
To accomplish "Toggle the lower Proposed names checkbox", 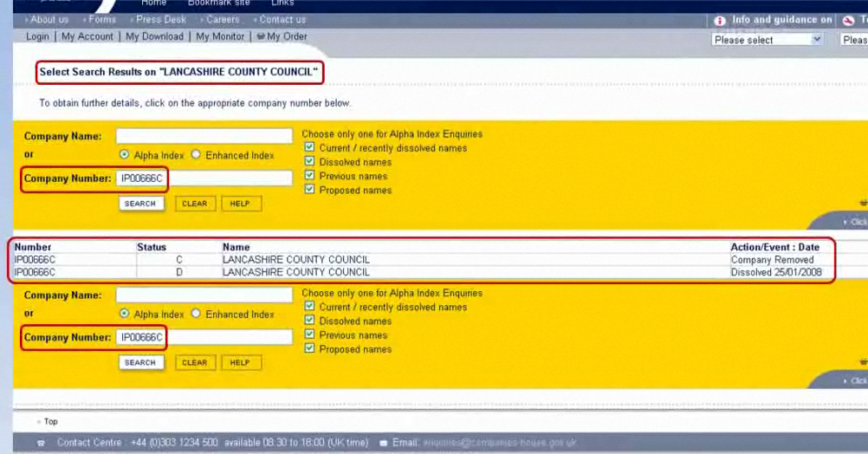I will [x=309, y=348].
